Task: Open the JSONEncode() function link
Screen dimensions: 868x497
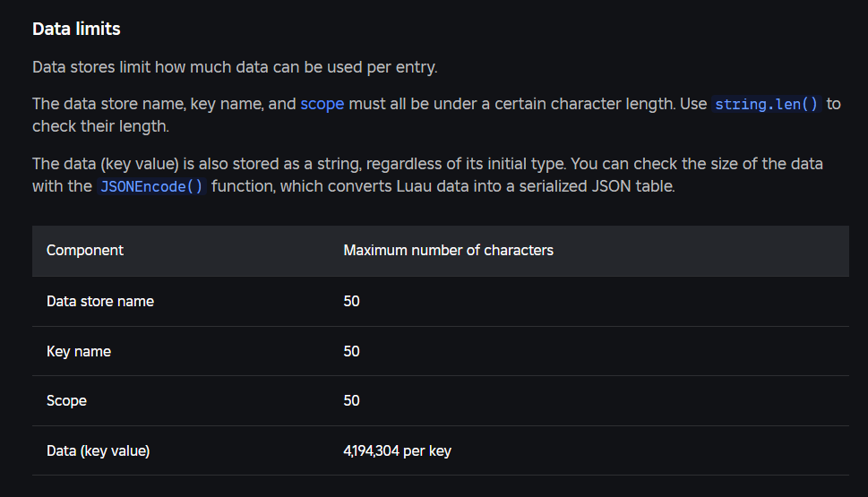Action: click(x=151, y=186)
